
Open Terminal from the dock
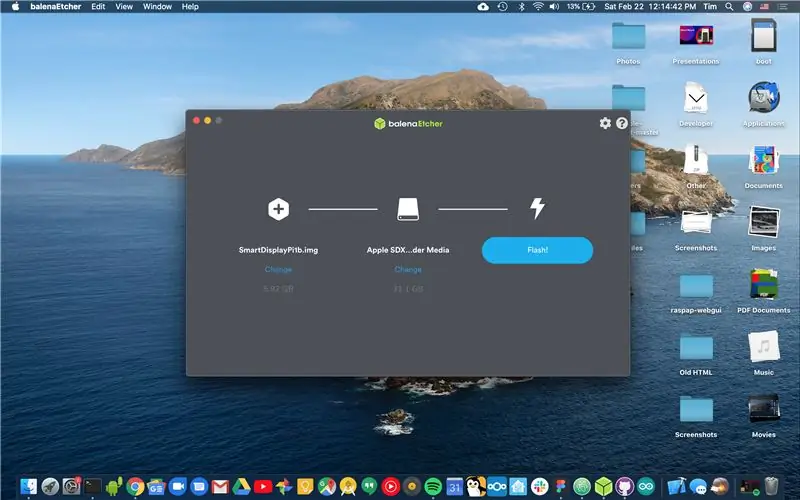[93, 486]
